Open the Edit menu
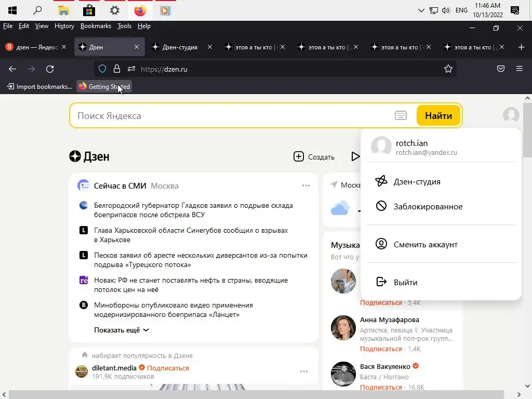The image size is (532, 399). (x=24, y=26)
